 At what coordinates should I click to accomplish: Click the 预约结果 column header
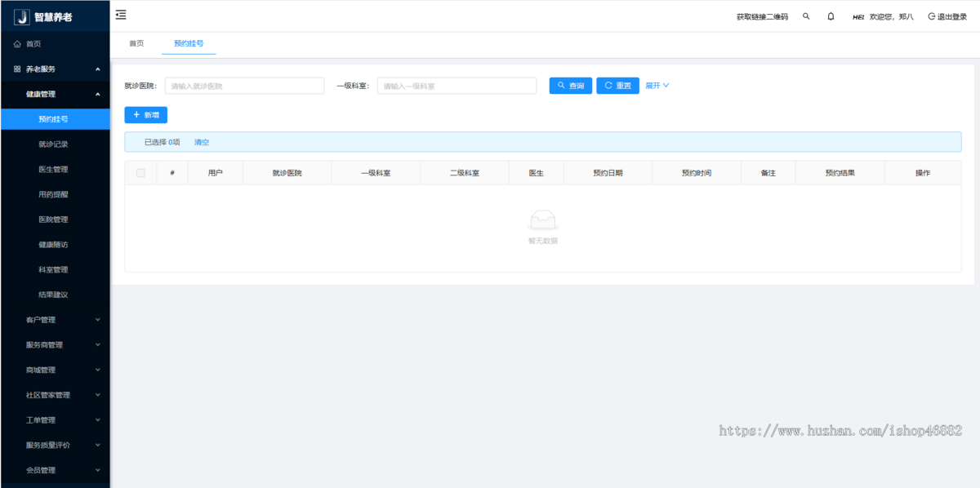click(x=840, y=173)
